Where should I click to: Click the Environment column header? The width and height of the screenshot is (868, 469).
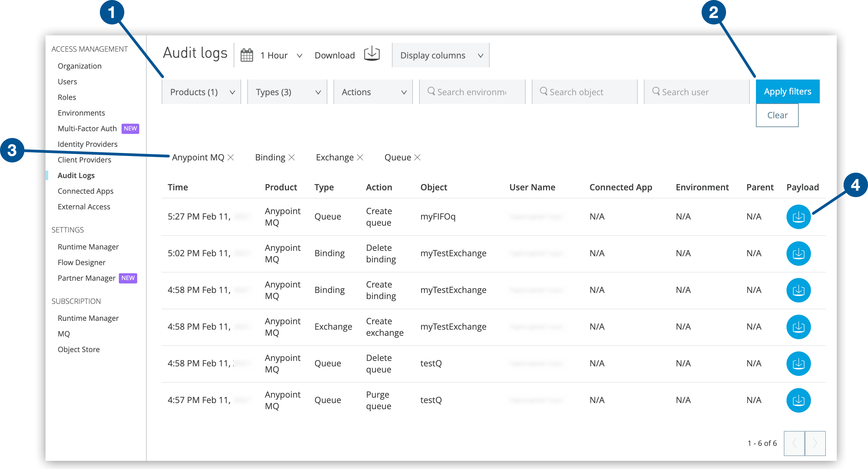(x=702, y=187)
